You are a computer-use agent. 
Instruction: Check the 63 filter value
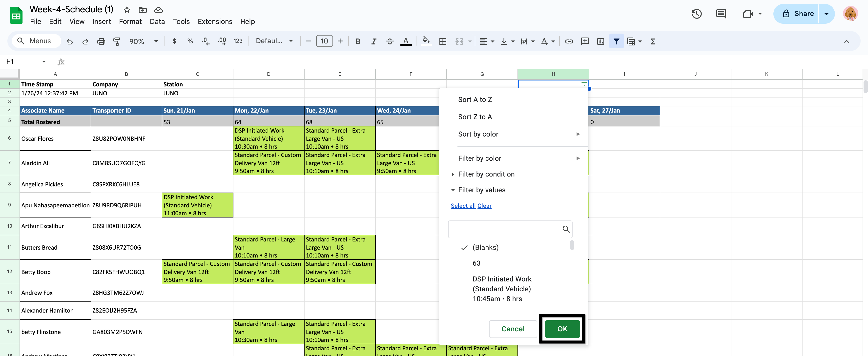(476, 263)
